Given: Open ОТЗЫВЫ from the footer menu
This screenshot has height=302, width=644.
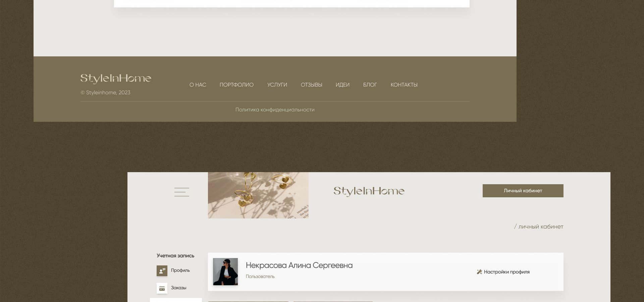Looking at the screenshot, I should pos(311,85).
